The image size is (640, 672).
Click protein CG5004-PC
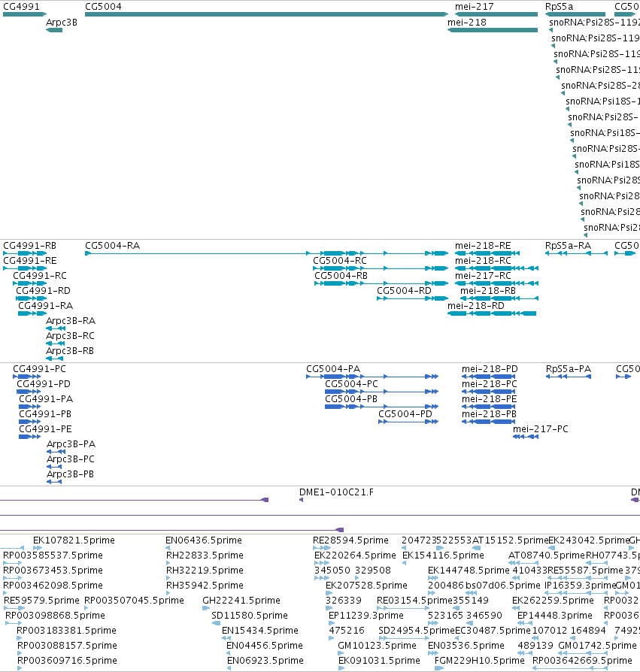coord(351,383)
